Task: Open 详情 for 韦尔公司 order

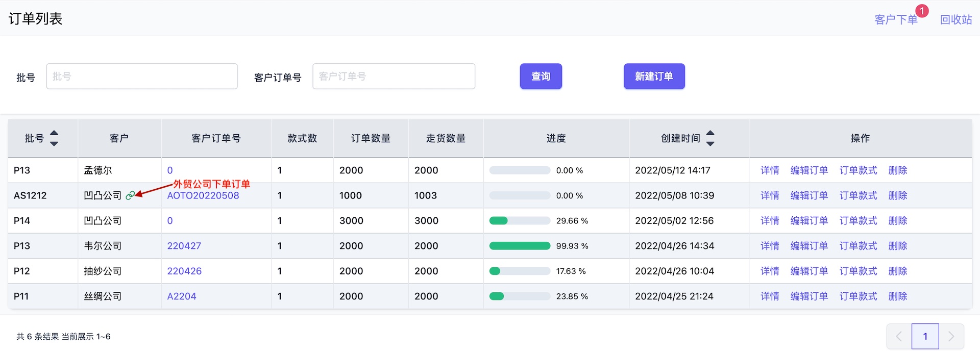Action: (770, 246)
